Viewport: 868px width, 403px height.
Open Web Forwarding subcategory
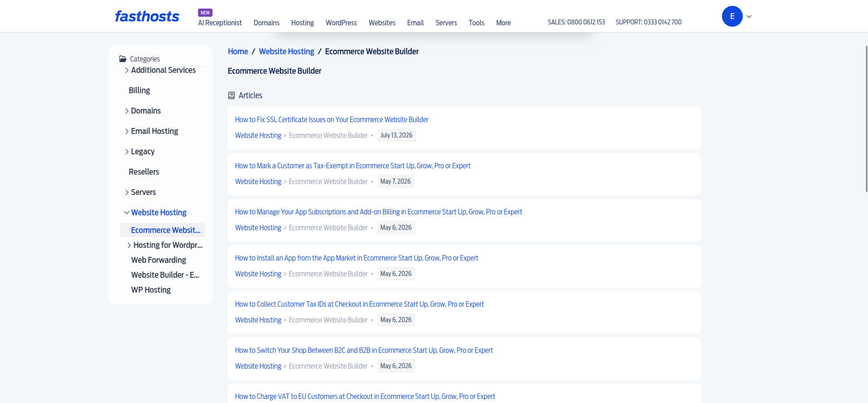tap(159, 260)
